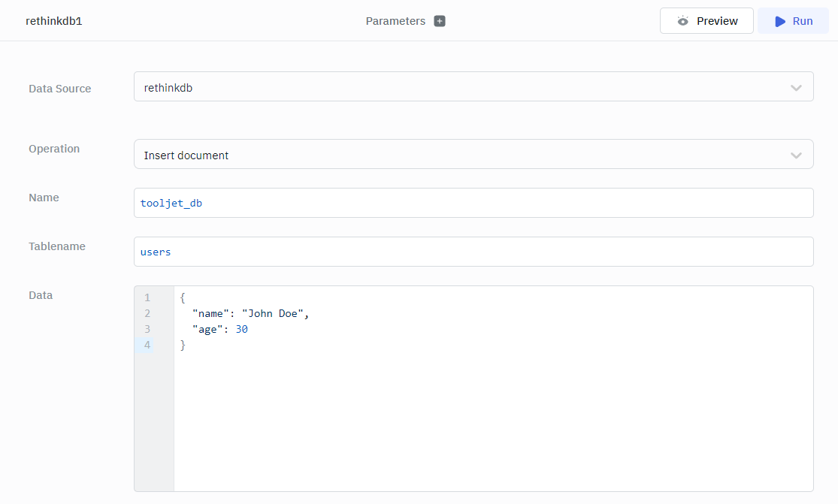
Task: Place cursor on "John Doe" value
Action: click(x=272, y=313)
